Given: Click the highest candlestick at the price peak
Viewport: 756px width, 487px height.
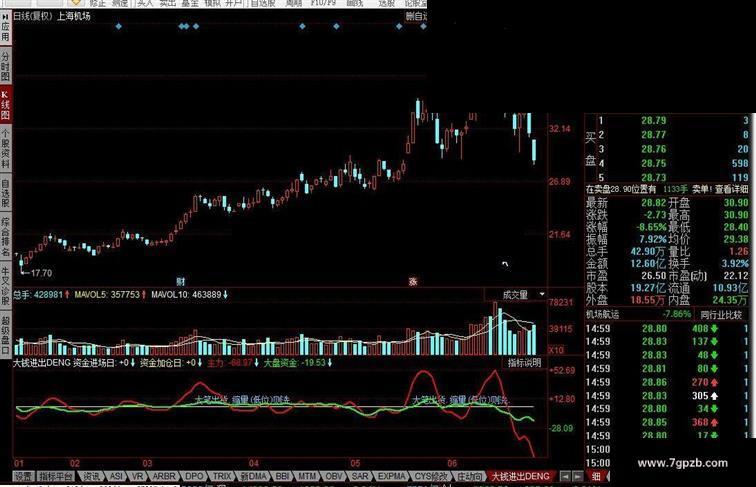Looking at the screenshot, I should 418,109.
